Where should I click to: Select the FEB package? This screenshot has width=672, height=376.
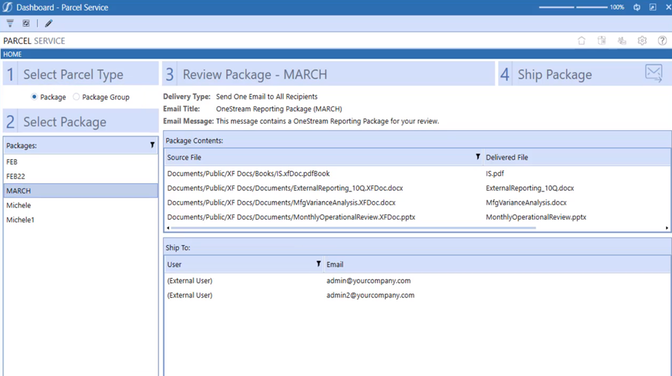tap(81, 162)
